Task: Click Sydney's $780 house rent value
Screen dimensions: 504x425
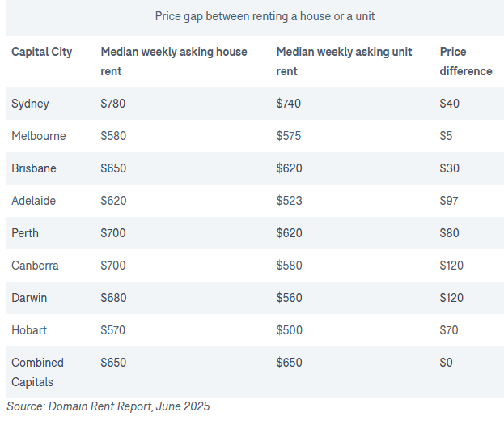Action: [x=113, y=104]
